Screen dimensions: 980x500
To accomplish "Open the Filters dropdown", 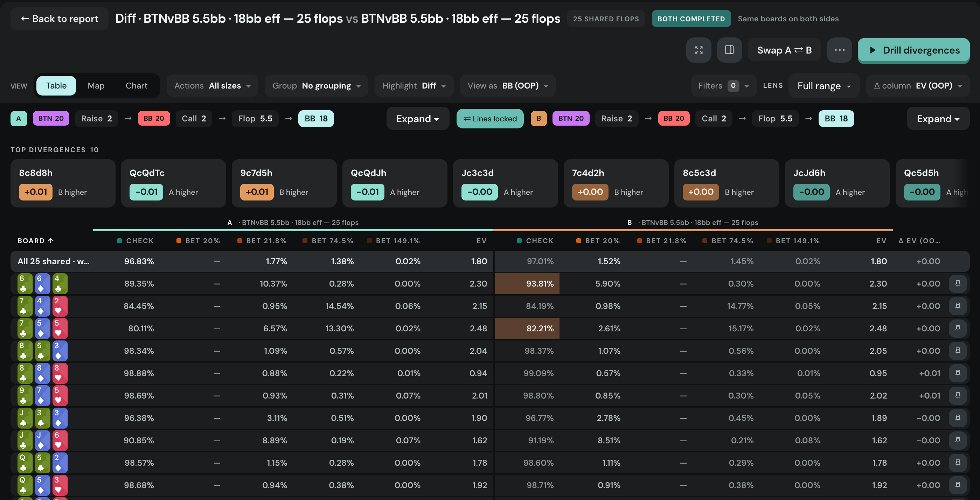I will [723, 86].
